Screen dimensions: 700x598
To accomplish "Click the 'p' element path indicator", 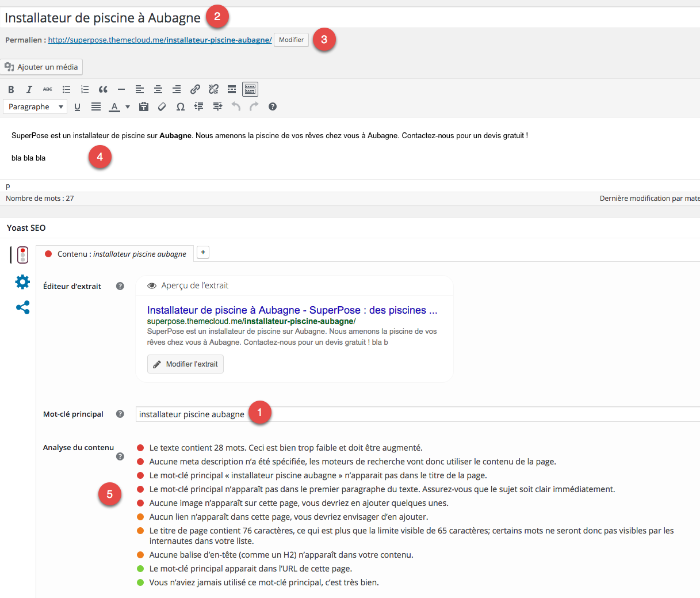I will point(8,186).
